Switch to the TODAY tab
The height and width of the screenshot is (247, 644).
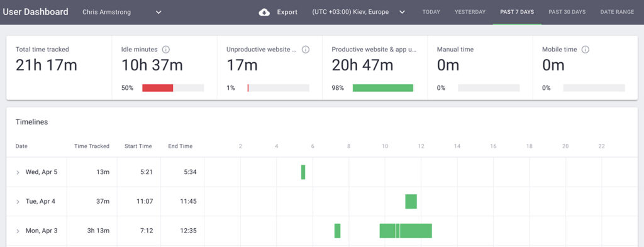click(x=431, y=12)
